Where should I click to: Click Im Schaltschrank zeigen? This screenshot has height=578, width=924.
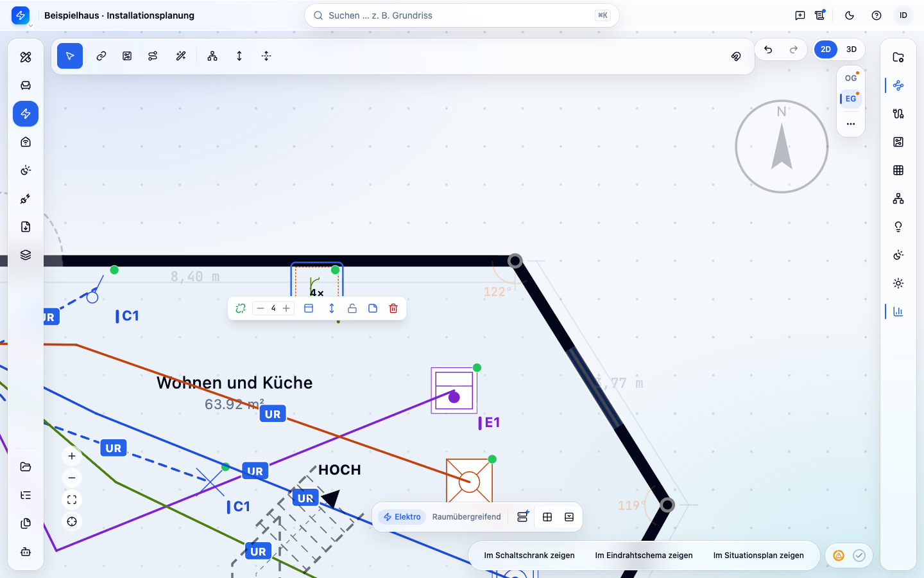(x=529, y=556)
